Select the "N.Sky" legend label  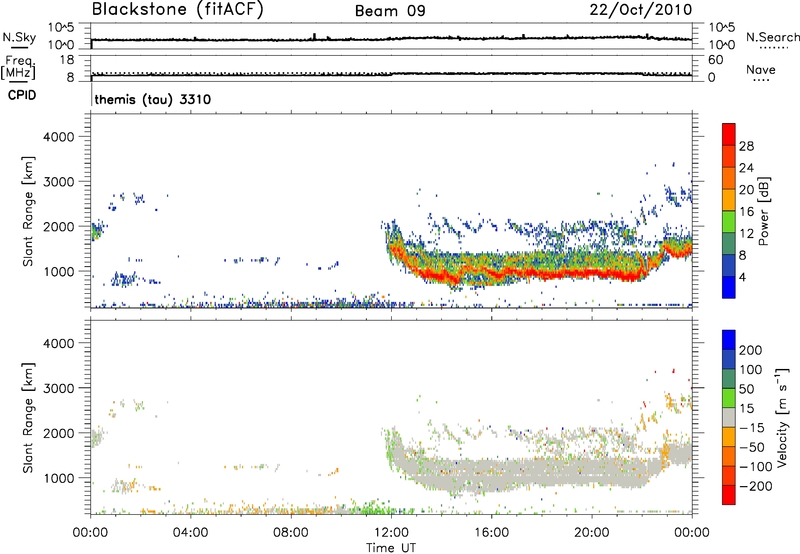19,37
